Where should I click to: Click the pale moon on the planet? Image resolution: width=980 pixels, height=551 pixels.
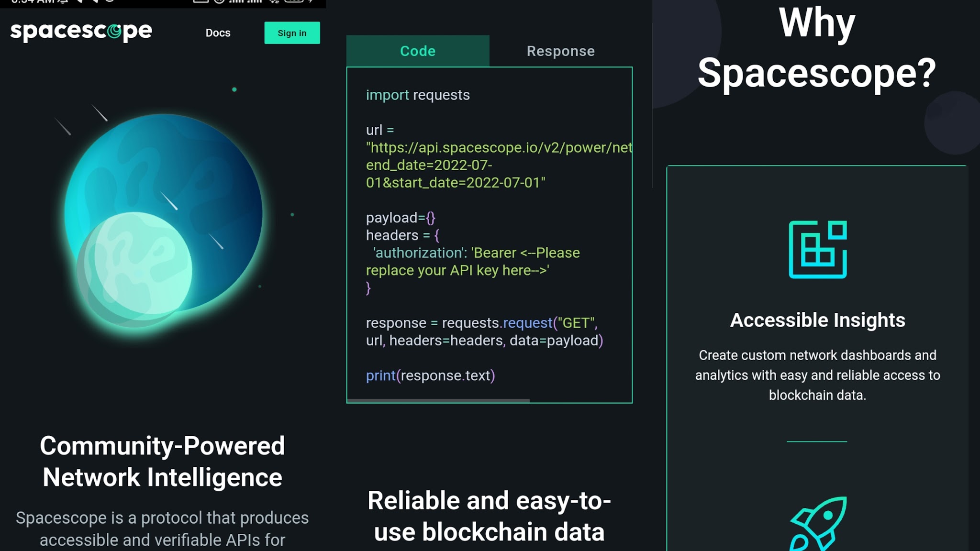pyautogui.click(x=134, y=269)
